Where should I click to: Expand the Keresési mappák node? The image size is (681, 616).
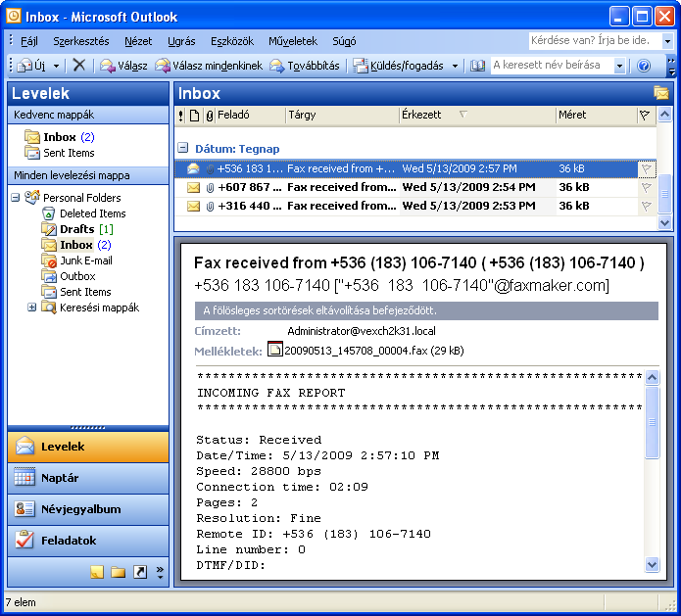pyautogui.click(x=31, y=308)
